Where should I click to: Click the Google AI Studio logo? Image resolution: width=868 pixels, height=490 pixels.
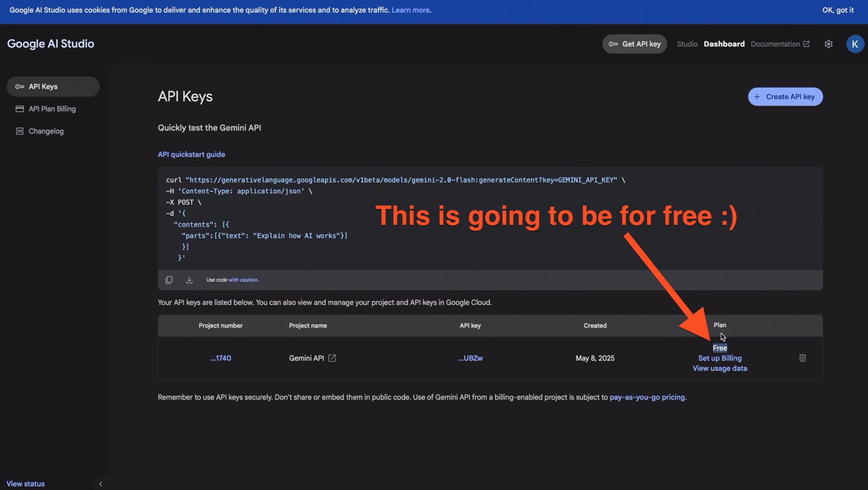click(51, 44)
